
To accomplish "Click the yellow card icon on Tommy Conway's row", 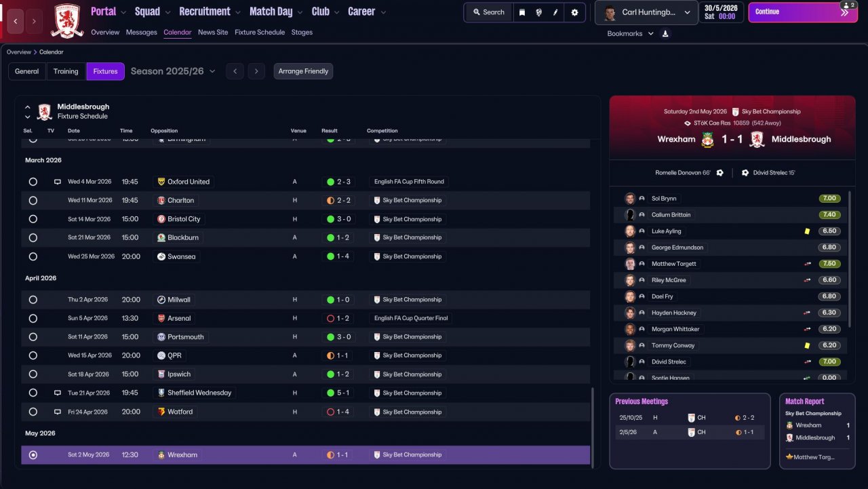I will click(x=807, y=345).
